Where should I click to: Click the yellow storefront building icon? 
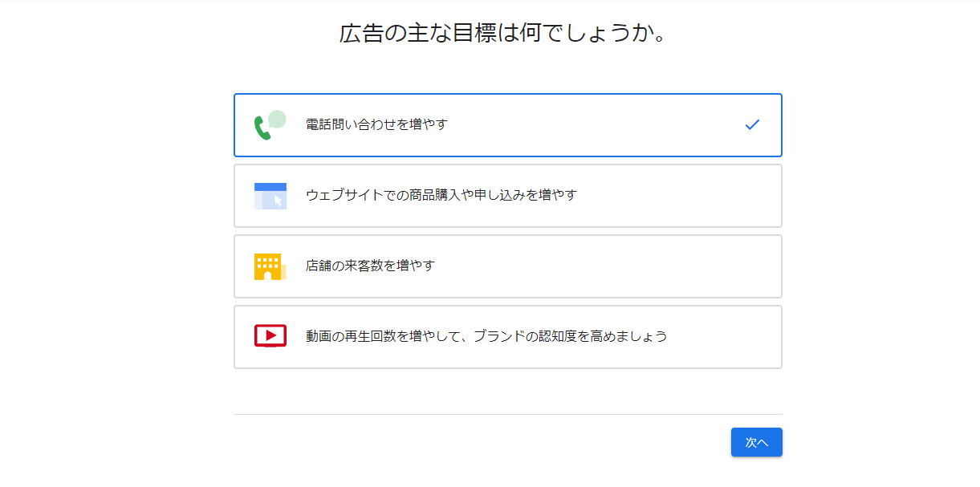(x=270, y=266)
